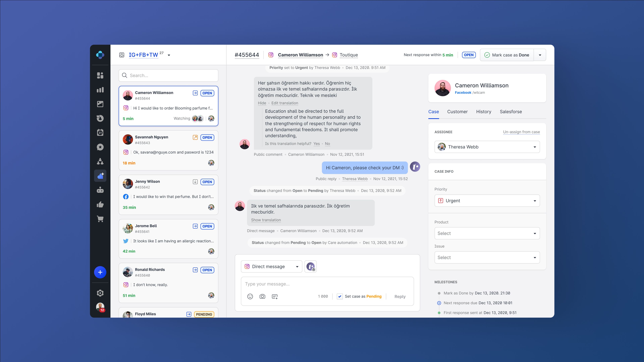Screen dimensions: 644x362
Task: Open the Urgent priority dropdown
Action: point(487,201)
